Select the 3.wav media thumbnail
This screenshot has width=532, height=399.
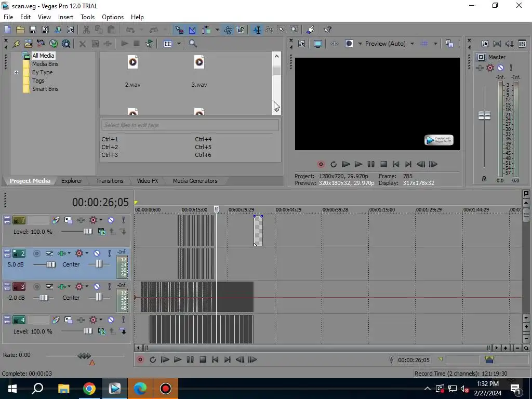pyautogui.click(x=199, y=62)
